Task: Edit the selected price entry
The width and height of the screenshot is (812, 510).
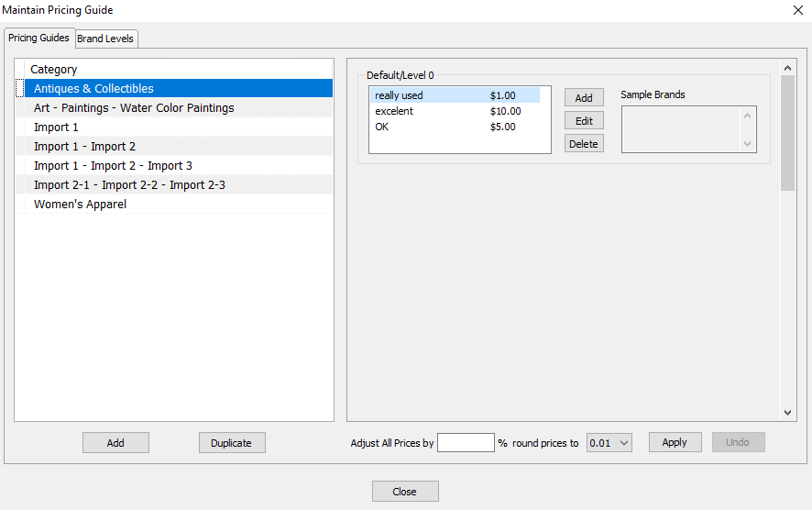Action: click(584, 121)
